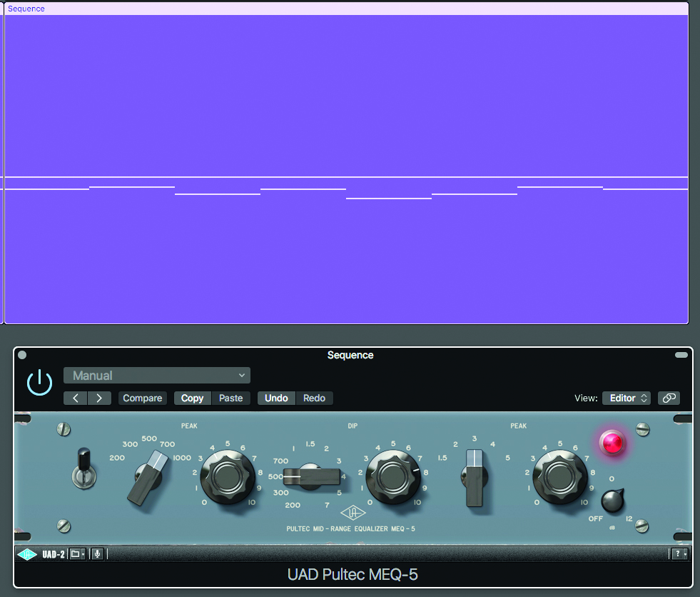Open the View Editor dropdown
Screen dimensions: 700x597
click(x=627, y=398)
